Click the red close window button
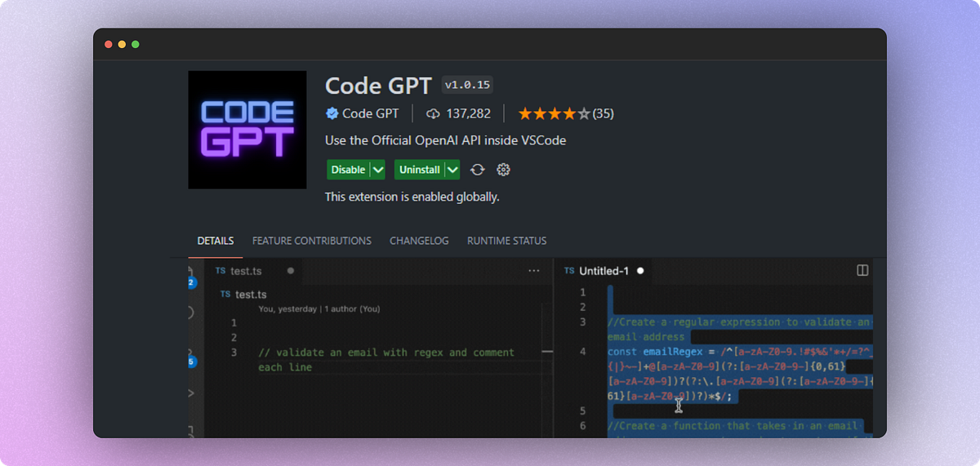Image resolution: width=980 pixels, height=466 pixels. coord(109,44)
